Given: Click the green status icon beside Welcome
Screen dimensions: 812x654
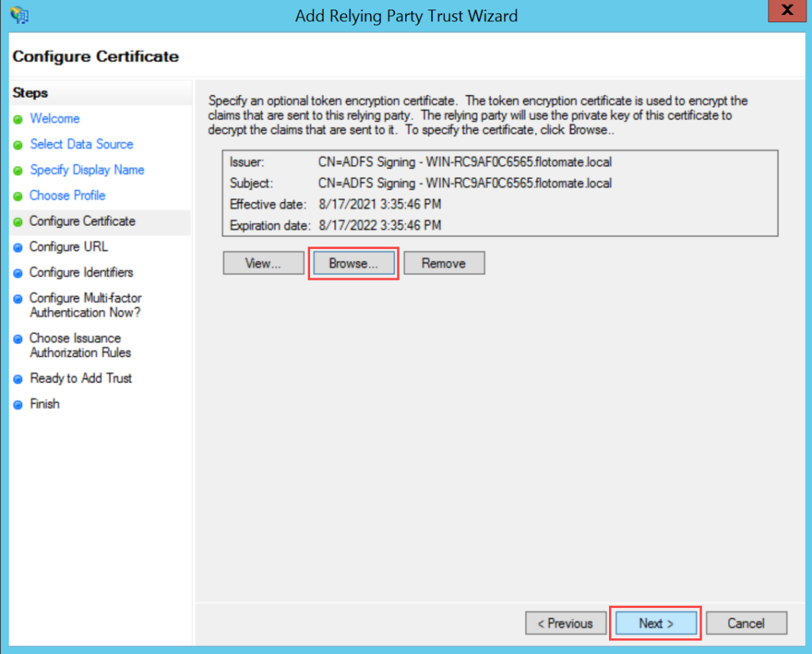Looking at the screenshot, I should pos(18,118).
